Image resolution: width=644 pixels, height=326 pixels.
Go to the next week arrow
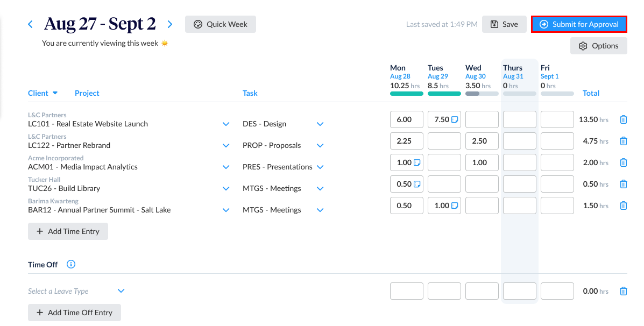pos(169,24)
